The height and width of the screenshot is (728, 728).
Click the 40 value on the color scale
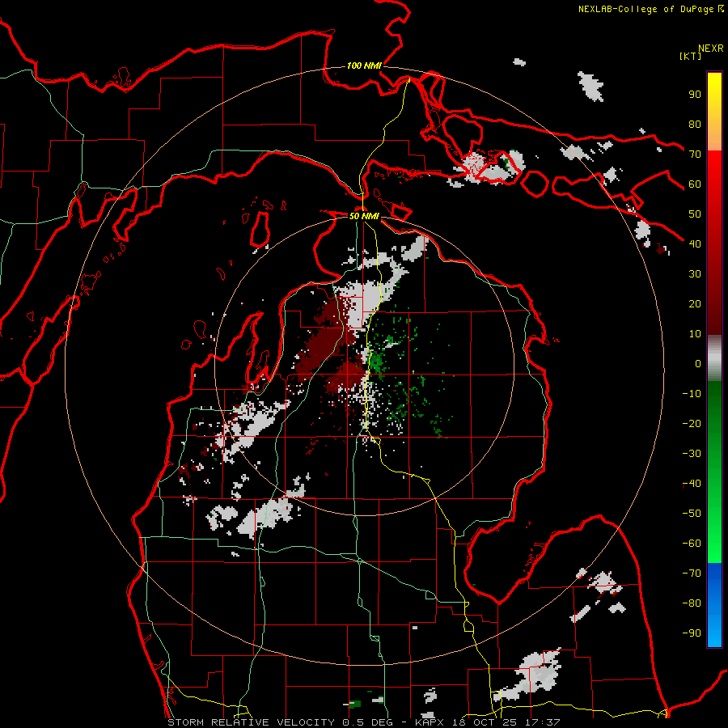[695, 243]
